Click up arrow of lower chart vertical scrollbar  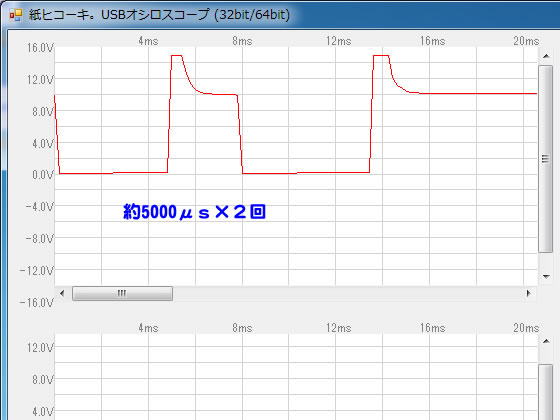[x=546, y=341]
